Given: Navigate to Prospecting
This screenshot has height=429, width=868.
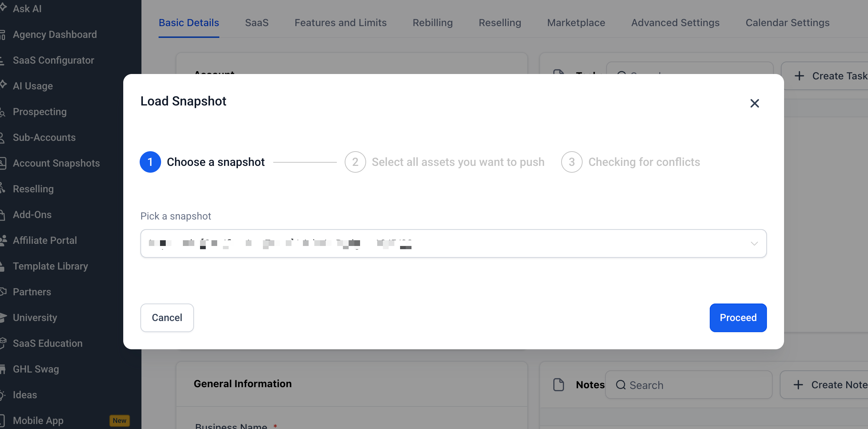Looking at the screenshot, I should [x=40, y=112].
